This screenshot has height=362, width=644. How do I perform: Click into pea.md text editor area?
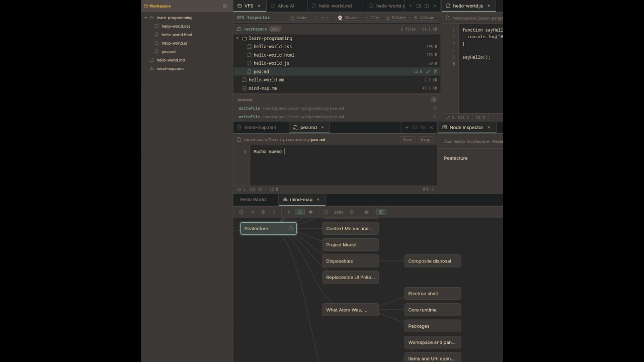(x=343, y=166)
